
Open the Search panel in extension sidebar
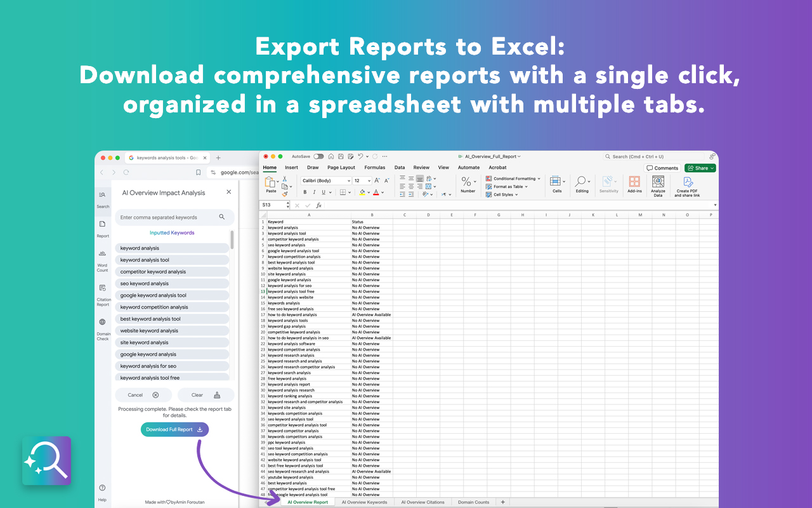(x=103, y=199)
